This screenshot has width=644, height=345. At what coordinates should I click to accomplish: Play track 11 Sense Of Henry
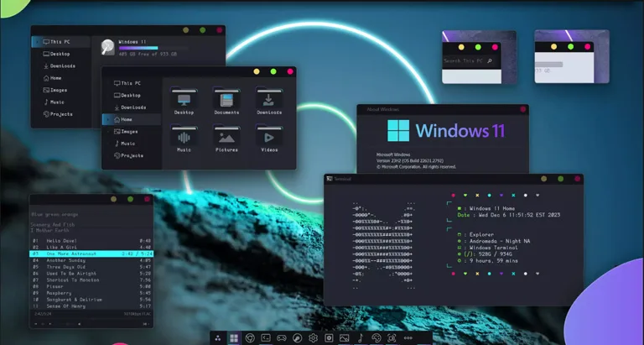[91, 306]
